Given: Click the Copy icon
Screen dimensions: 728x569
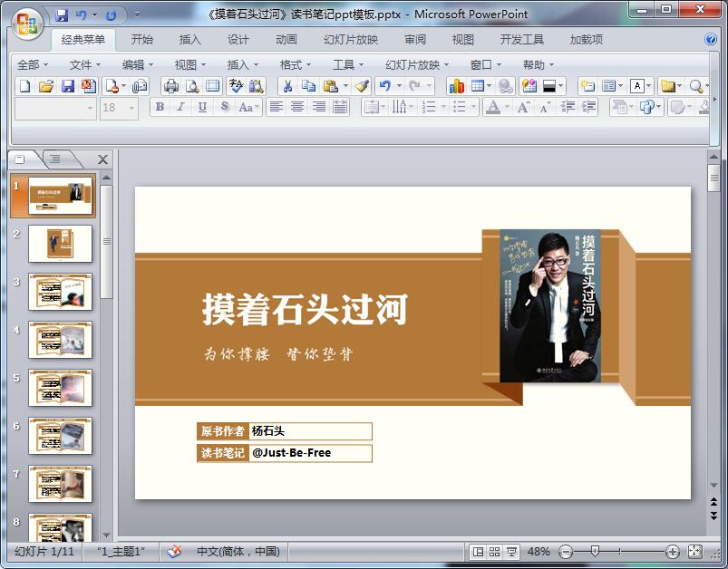Looking at the screenshot, I should [x=309, y=86].
